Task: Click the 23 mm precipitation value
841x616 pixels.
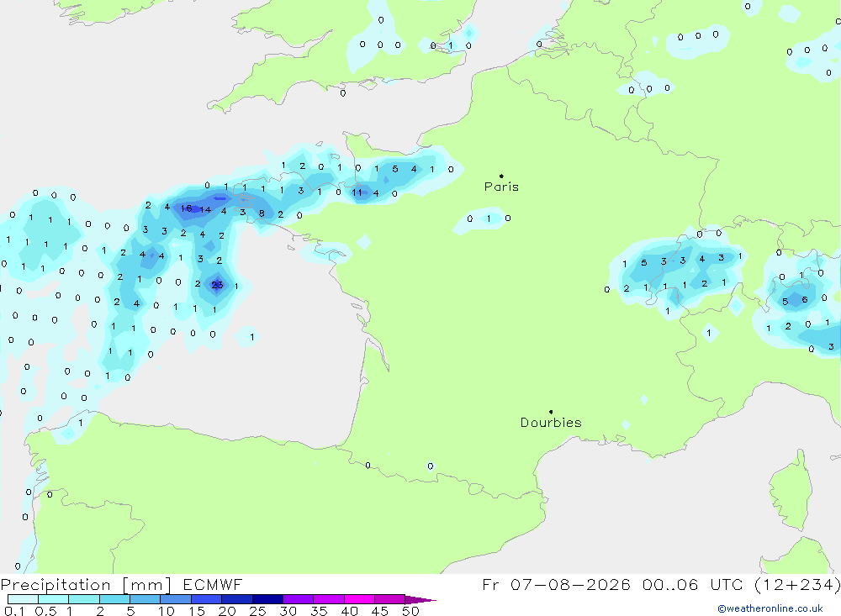Action: click(217, 285)
